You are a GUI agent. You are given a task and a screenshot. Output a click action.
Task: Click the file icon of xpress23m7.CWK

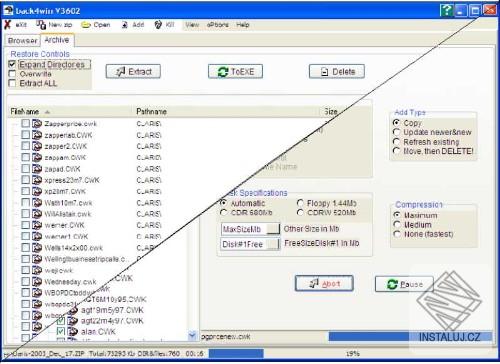click(37, 180)
